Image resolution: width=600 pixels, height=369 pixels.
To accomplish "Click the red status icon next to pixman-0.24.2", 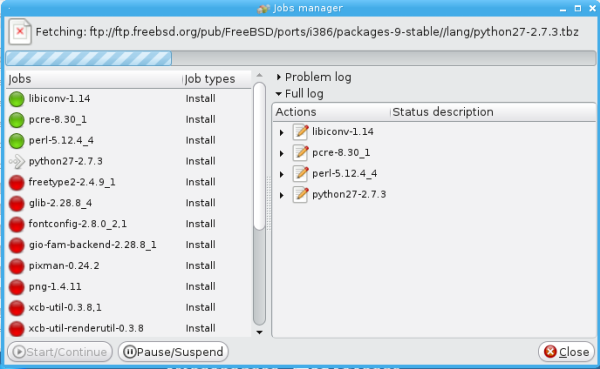I will click(x=16, y=266).
